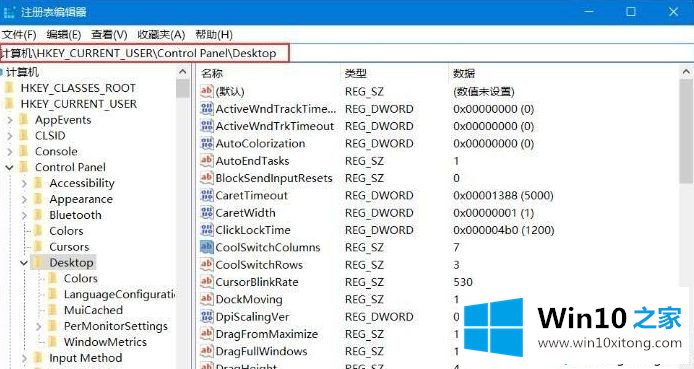This screenshot has height=369, width=694.
Task: Select the (默认) string value icon
Action: pyautogui.click(x=206, y=91)
